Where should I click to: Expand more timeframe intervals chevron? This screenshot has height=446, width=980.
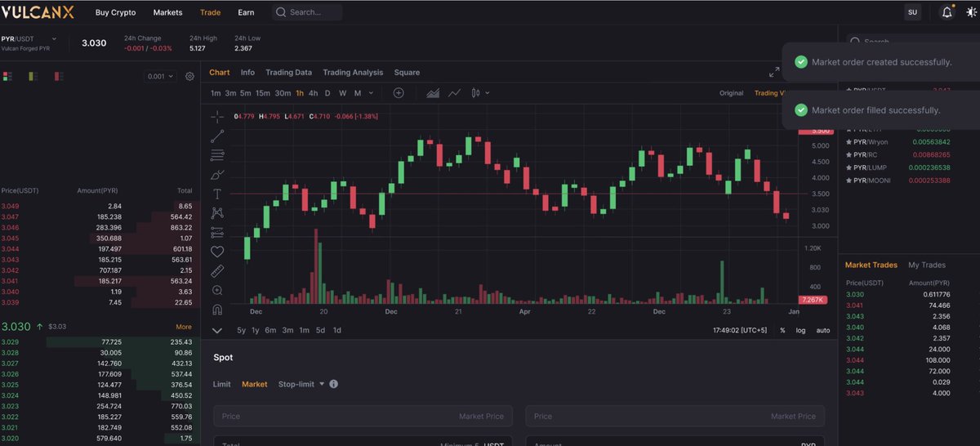point(371,93)
